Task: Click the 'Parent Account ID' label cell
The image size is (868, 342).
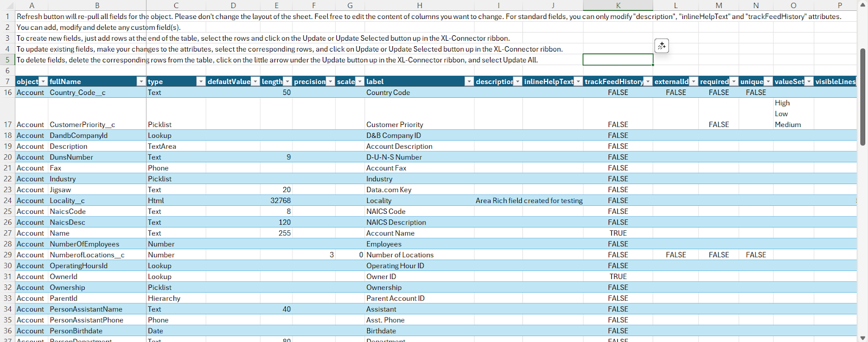Action: tap(419, 298)
